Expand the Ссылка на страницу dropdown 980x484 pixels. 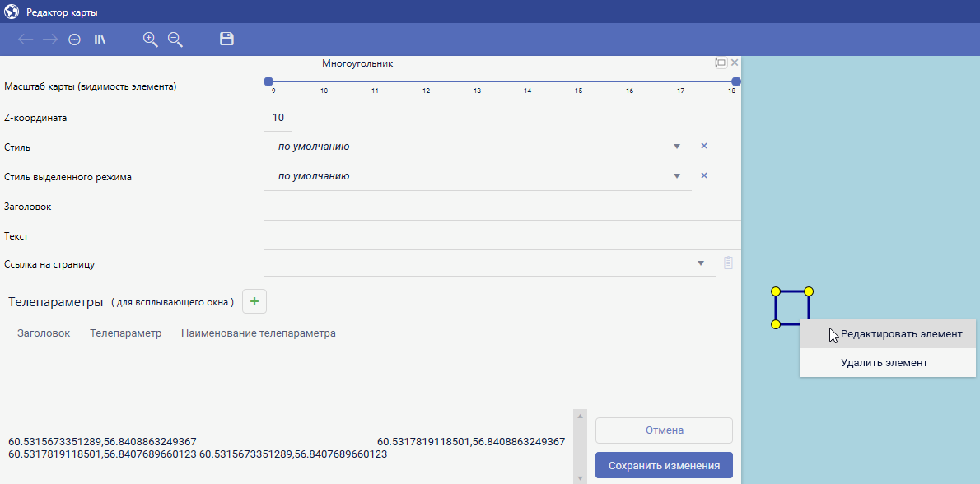(x=701, y=263)
